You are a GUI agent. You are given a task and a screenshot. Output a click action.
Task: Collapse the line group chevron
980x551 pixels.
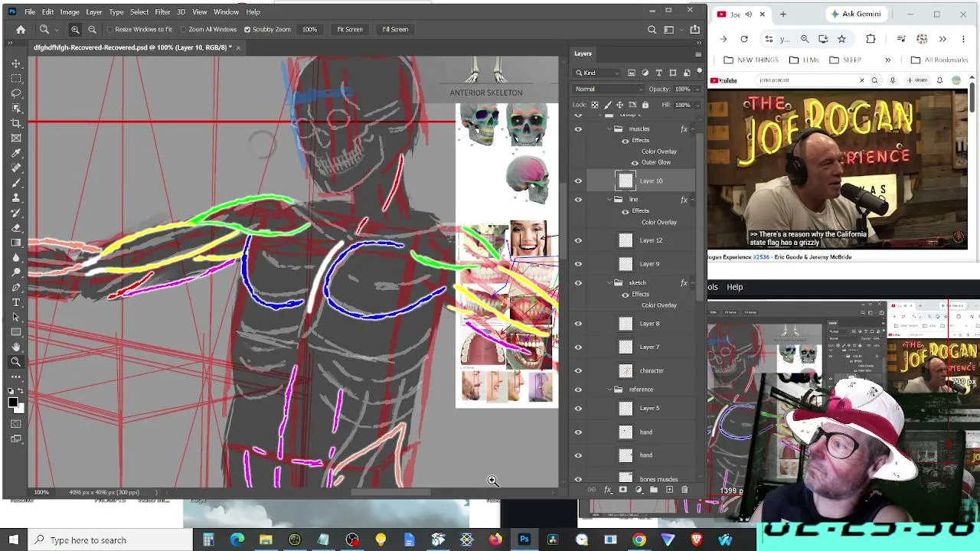[609, 199]
